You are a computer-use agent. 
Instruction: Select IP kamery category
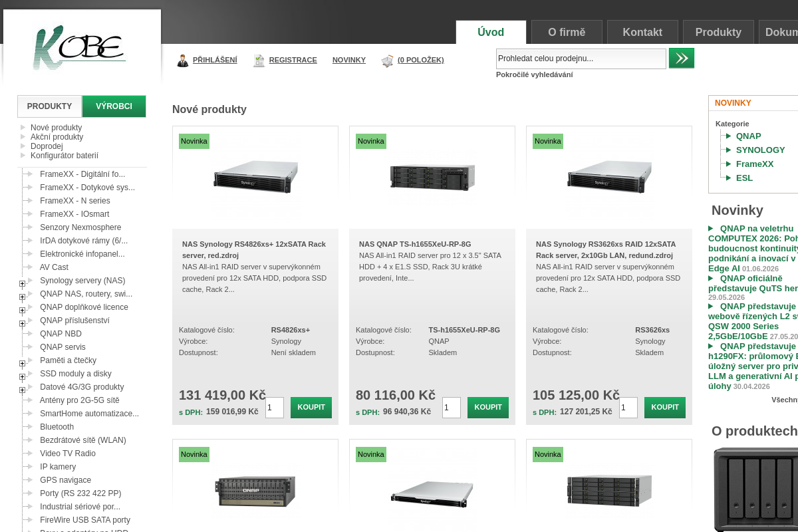click(x=58, y=467)
